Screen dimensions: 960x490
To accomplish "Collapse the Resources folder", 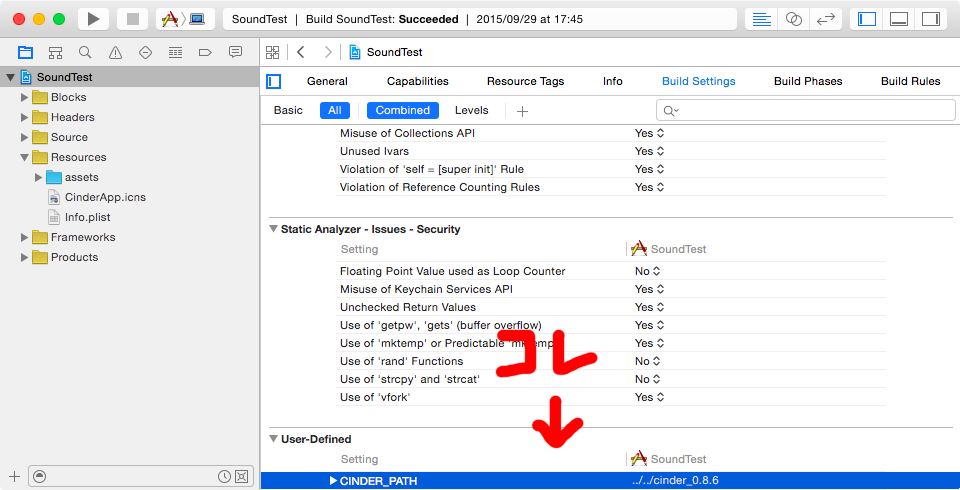I will (x=24, y=157).
